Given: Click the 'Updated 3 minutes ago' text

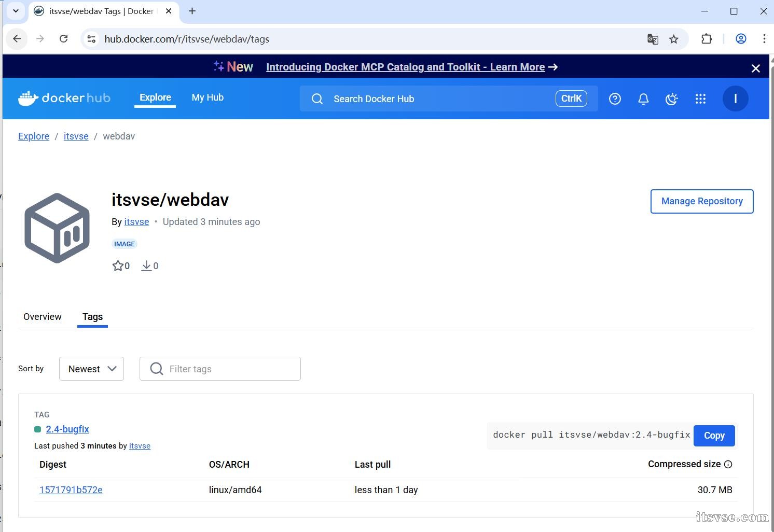Looking at the screenshot, I should pyautogui.click(x=211, y=222).
